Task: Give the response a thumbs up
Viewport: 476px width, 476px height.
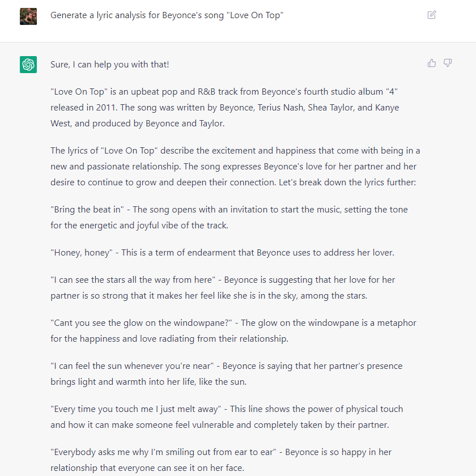Action: click(x=431, y=63)
